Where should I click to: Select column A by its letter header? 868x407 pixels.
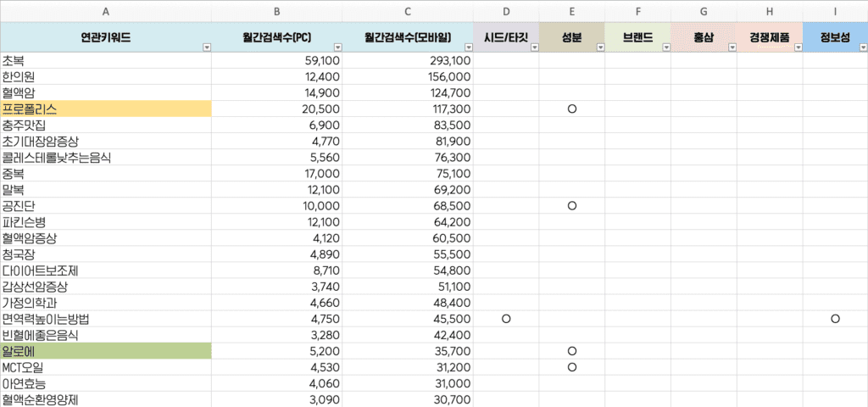[106, 11]
